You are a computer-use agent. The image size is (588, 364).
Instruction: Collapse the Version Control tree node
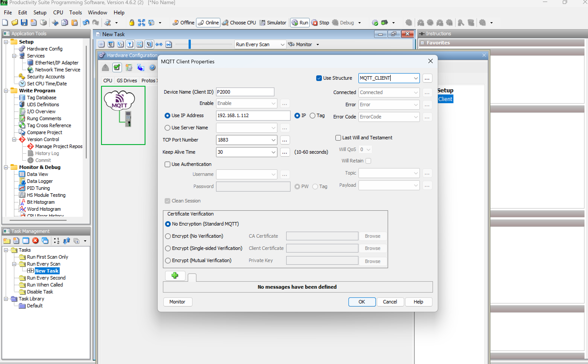pyautogui.click(x=14, y=139)
